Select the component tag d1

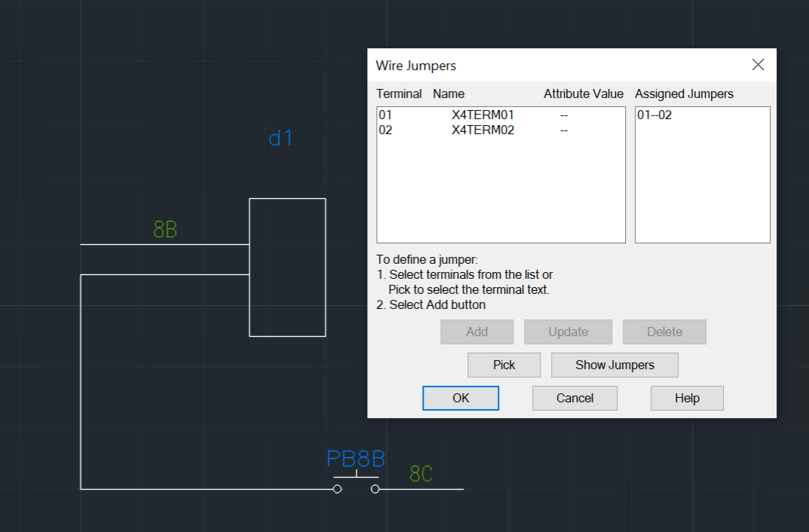(x=280, y=139)
